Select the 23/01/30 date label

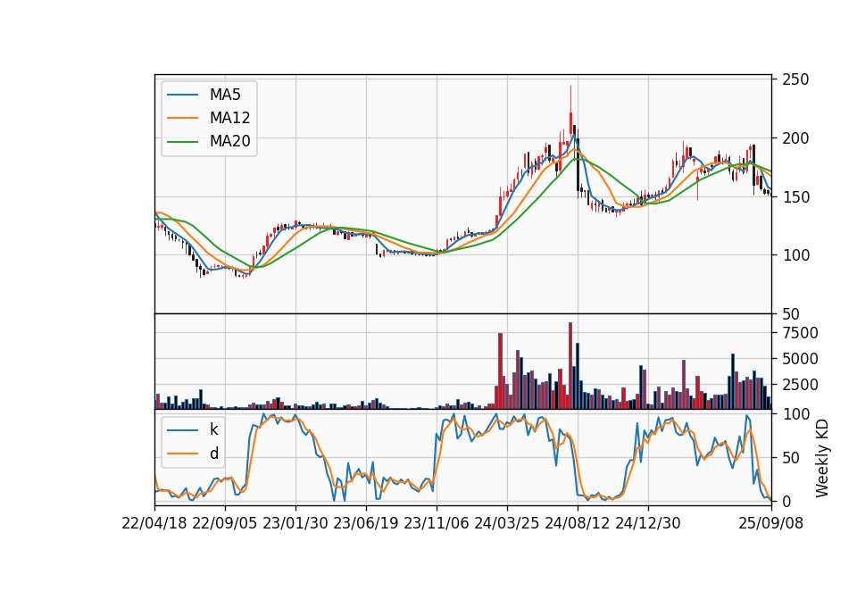pyautogui.click(x=295, y=523)
